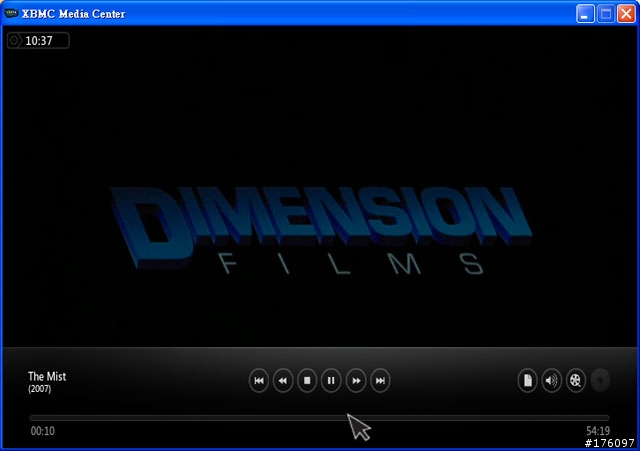Skip to the next item

(380, 380)
